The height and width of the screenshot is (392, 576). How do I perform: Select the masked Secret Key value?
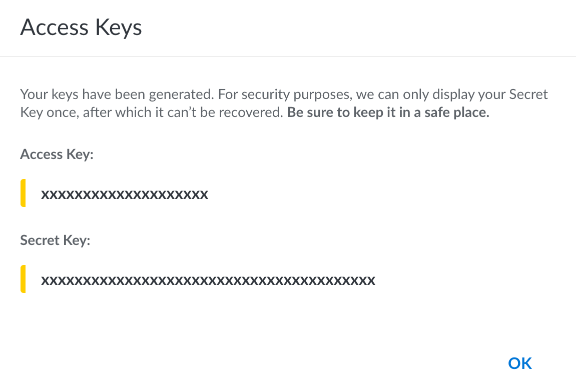click(x=208, y=280)
